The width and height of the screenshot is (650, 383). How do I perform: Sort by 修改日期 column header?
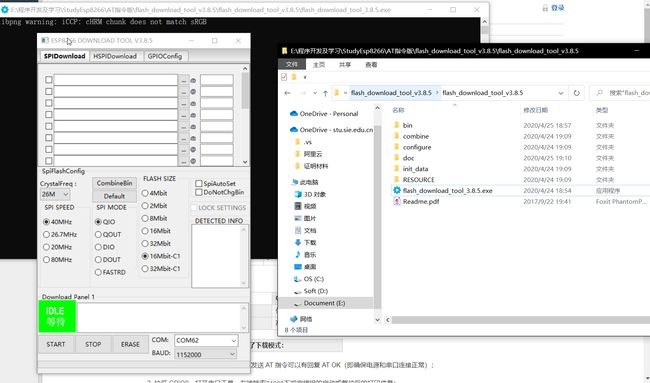click(x=536, y=110)
